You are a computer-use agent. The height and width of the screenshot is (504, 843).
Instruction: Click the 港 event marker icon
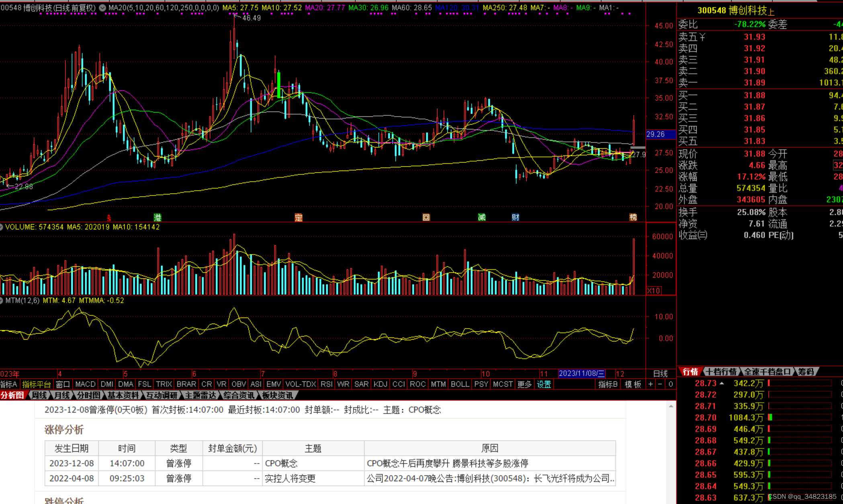point(158,217)
